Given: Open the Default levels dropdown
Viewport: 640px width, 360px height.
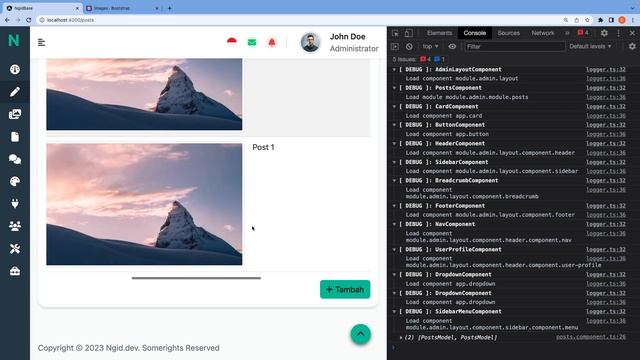Looking at the screenshot, I should pyautogui.click(x=590, y=47).
